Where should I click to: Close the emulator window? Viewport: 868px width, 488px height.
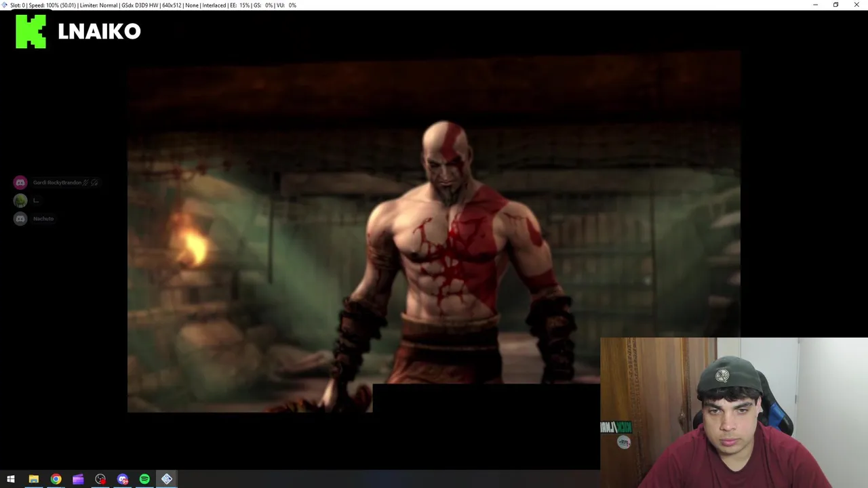(x=856, y=5)
